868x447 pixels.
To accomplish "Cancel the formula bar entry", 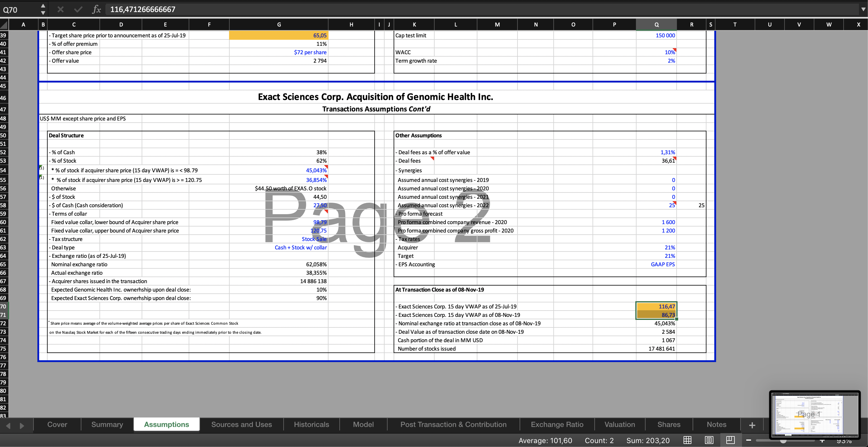I will (60, 9).
